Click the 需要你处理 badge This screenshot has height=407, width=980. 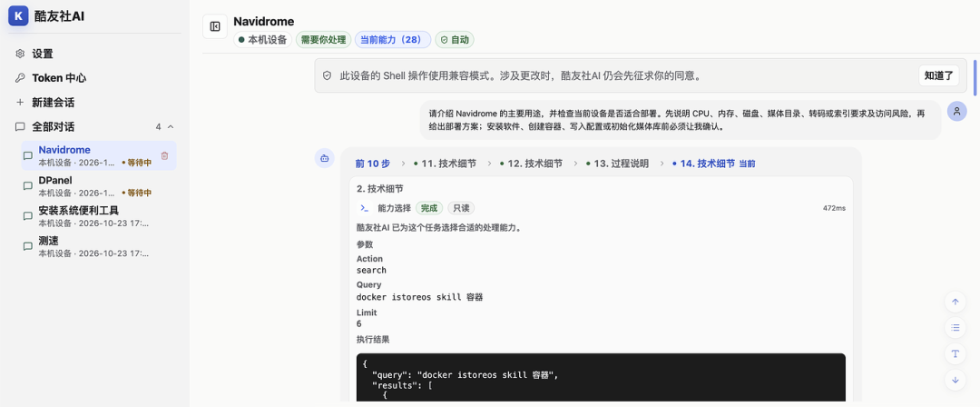click(323, 40)
